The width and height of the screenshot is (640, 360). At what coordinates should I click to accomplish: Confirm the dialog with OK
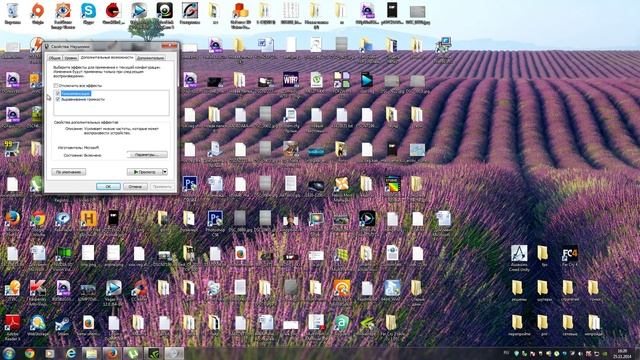108,186
